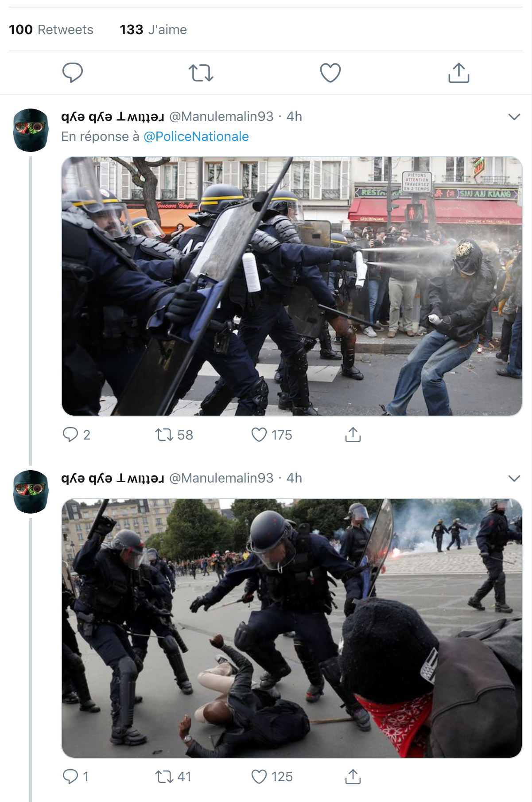
Task: Open the riot police pepper spray photo
Action: click(292, 286)
